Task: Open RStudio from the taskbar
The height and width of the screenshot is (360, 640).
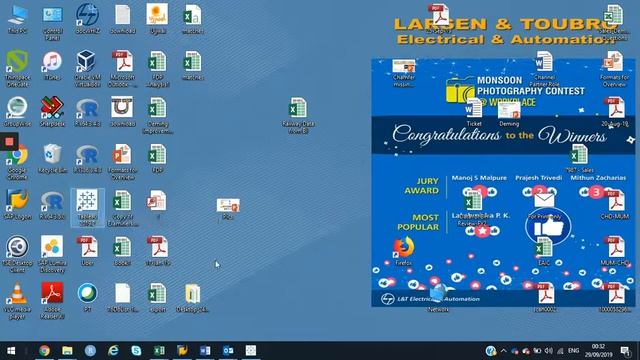Action: point(90,351)
